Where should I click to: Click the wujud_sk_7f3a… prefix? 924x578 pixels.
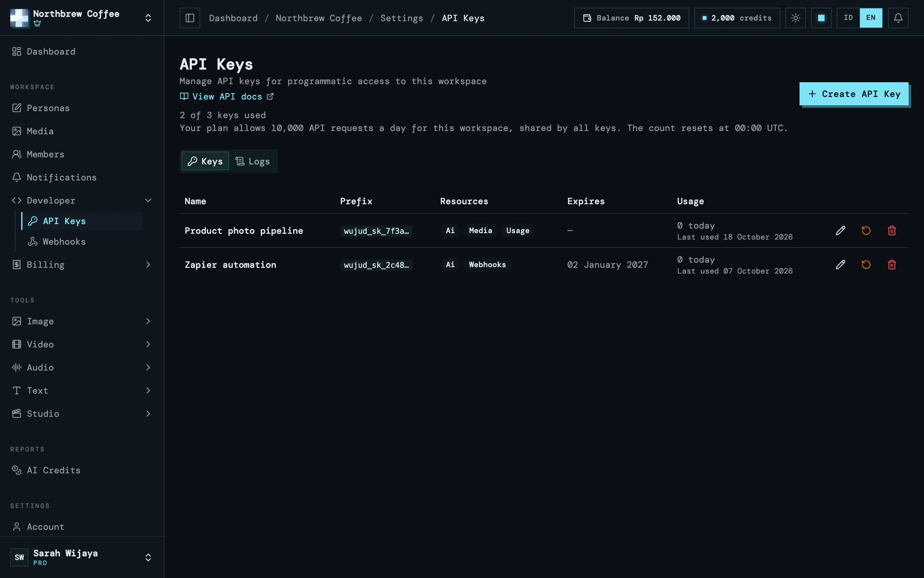376,231
